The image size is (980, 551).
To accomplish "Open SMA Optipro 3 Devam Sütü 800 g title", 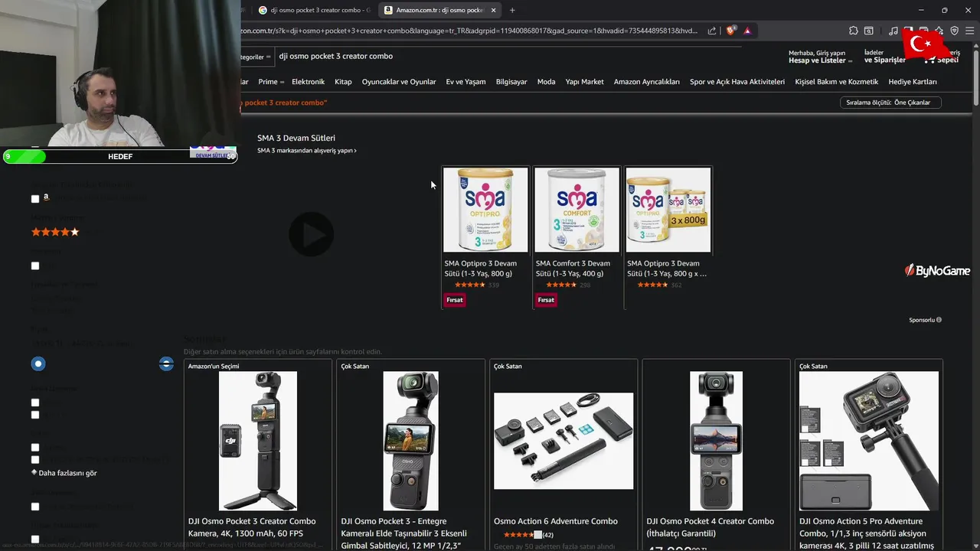I will pos(481,269).
